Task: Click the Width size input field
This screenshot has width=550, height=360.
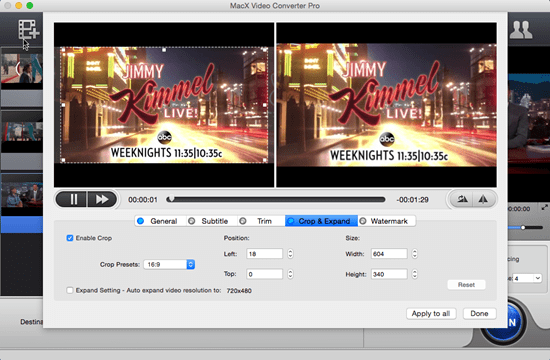Action: coord(389,254)
